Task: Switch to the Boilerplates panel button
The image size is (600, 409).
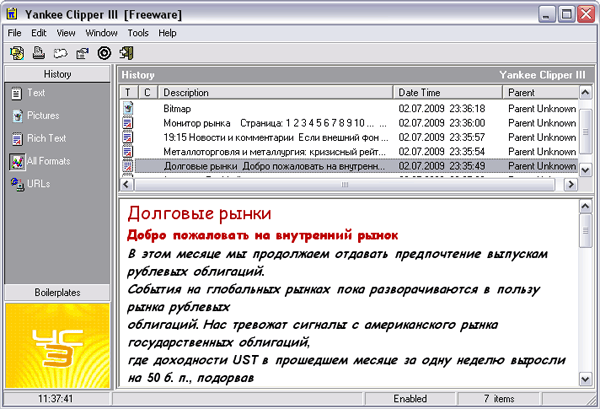Action: pyautogui.click(x=57, y=293)
